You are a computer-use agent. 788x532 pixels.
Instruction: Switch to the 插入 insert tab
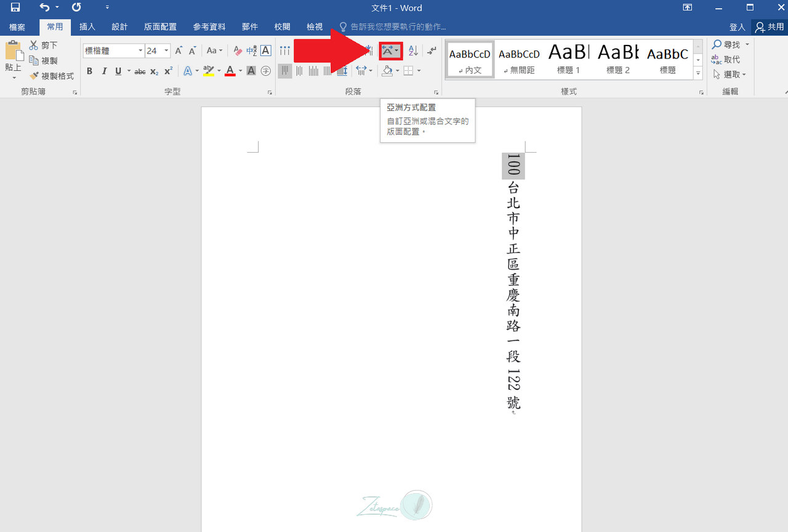pyautogui.click(x=87, y=27)
